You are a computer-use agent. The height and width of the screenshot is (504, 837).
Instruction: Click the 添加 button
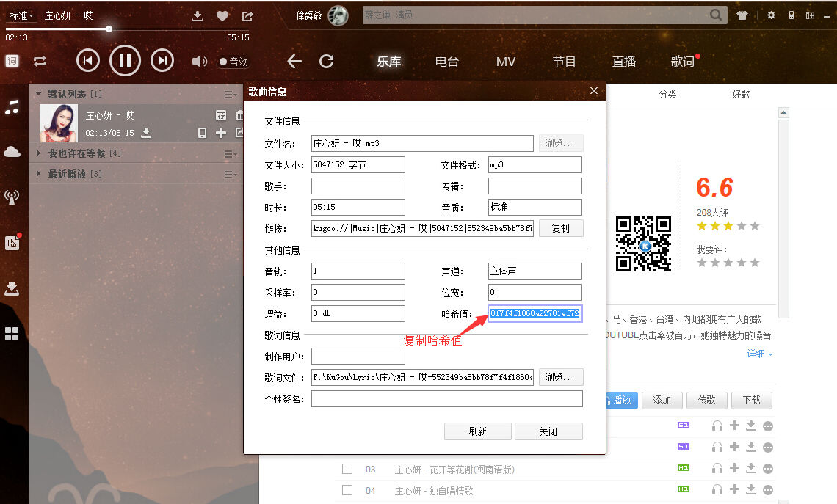pos(662,400)
